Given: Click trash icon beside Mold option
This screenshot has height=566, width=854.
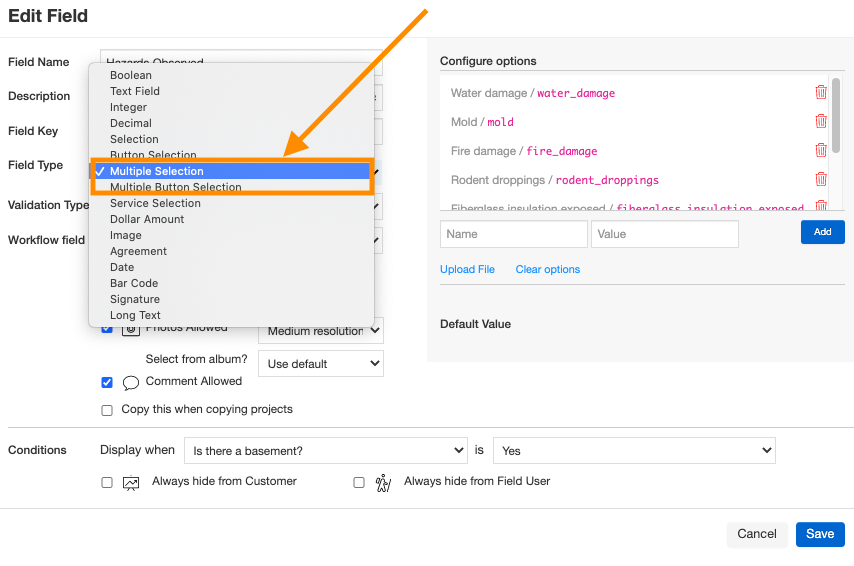Looking at the screenshot, I should (821, 121).
